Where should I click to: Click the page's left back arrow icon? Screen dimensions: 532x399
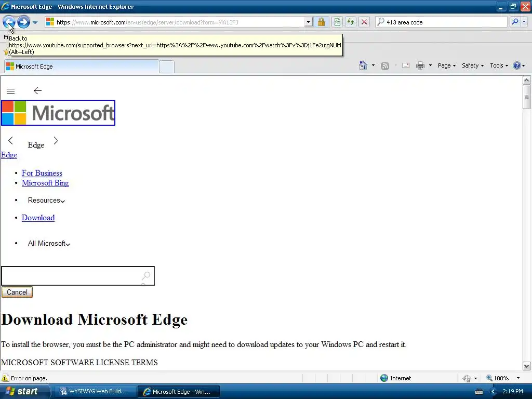tap(37, 90)
